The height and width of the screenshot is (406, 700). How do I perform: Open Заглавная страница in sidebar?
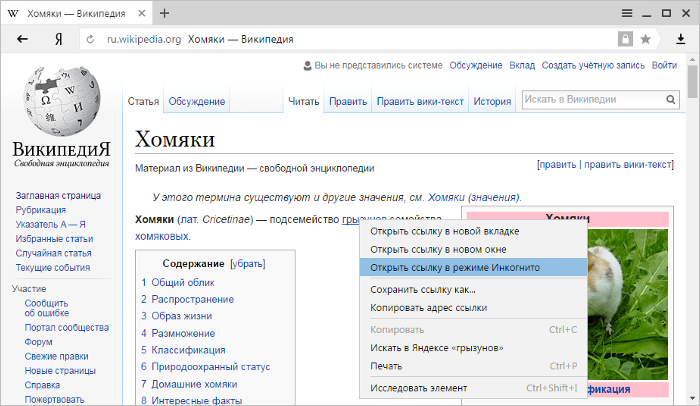click(58, 195)
